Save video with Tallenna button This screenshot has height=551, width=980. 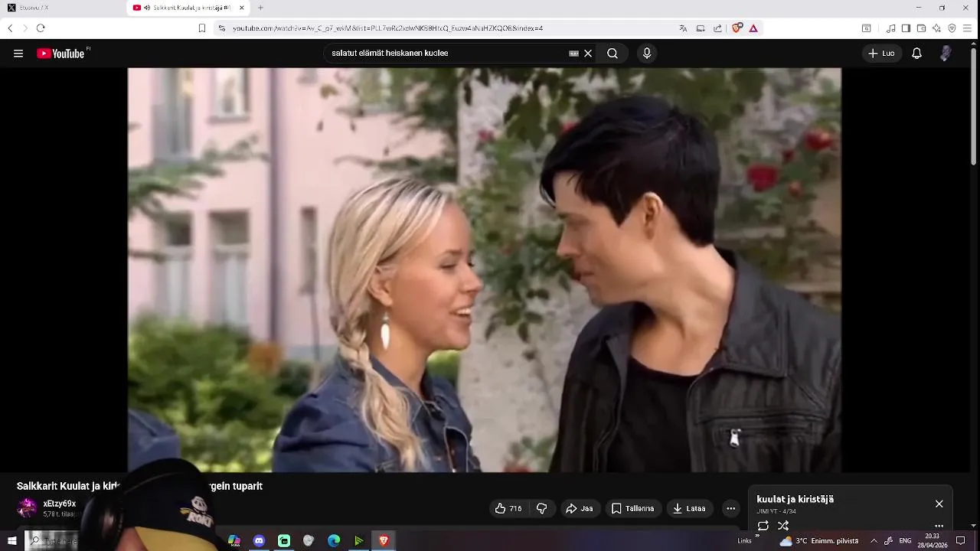[633, 508]
